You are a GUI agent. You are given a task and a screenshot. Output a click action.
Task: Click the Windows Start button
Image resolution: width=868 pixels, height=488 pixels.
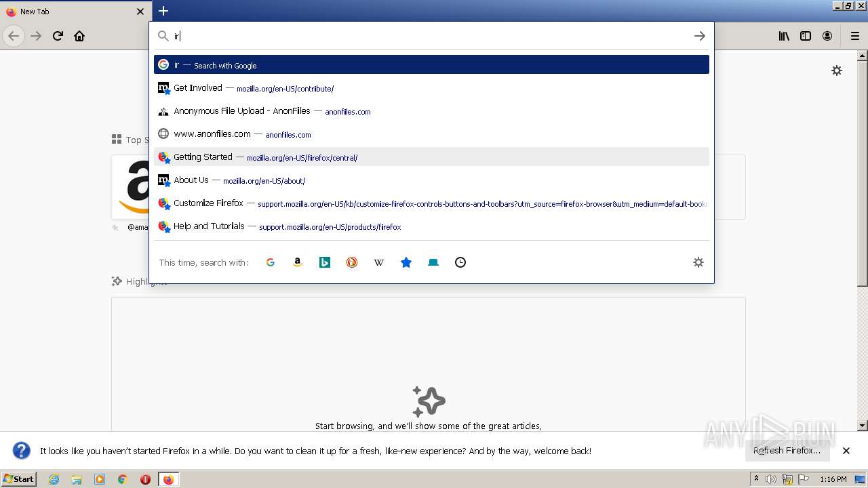[19, 479]
